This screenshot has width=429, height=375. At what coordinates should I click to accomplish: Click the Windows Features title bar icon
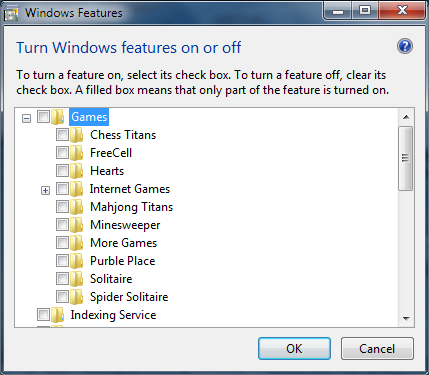click(x=11, y=14)
